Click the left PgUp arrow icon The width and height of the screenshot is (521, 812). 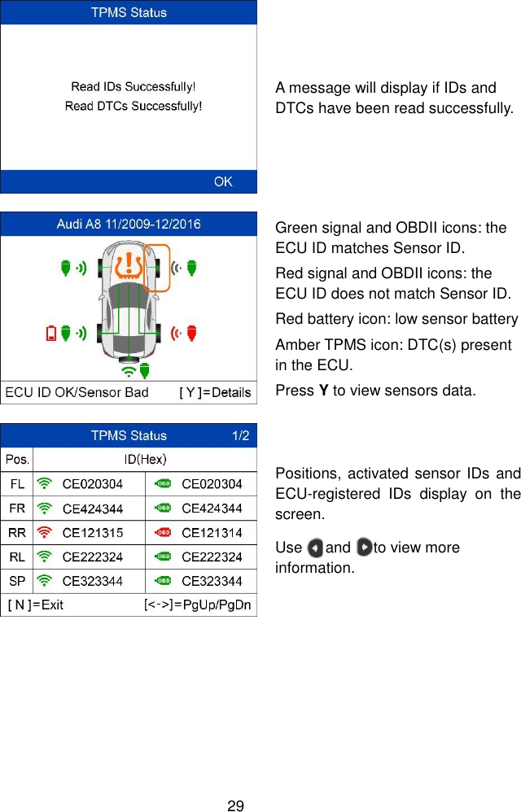(315, 547)
